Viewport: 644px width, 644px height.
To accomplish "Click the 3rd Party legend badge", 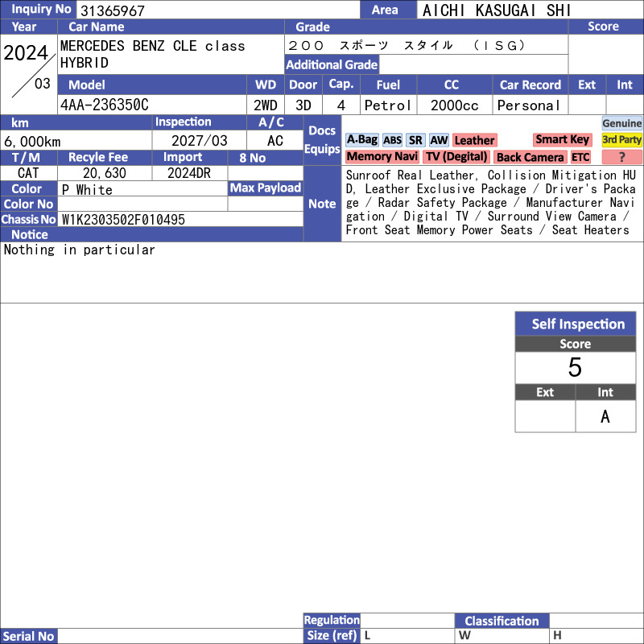I will (621, 139).
